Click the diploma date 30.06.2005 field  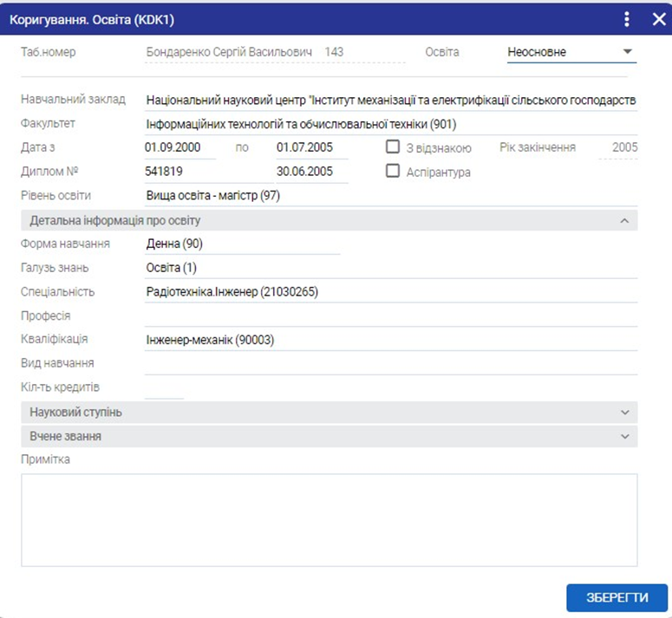pyautogui.click(x=311, y=172)
